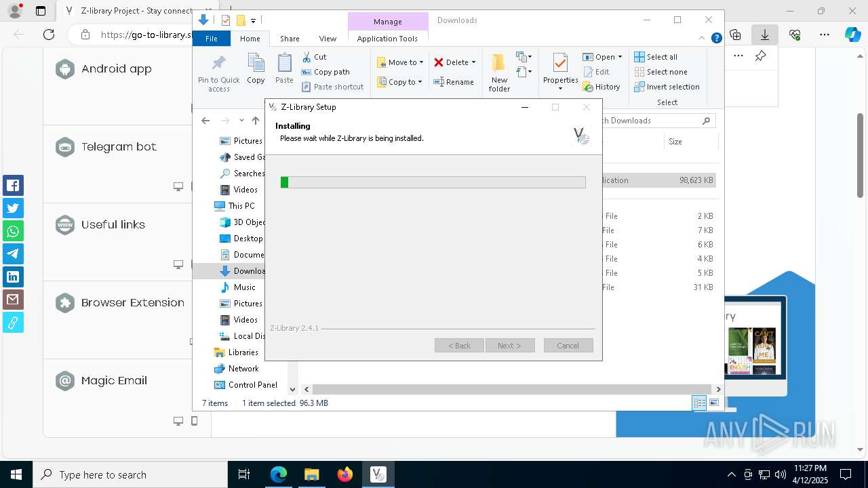Click Useful links on webpage
The image size is (868, 488).
click(113, 224)
